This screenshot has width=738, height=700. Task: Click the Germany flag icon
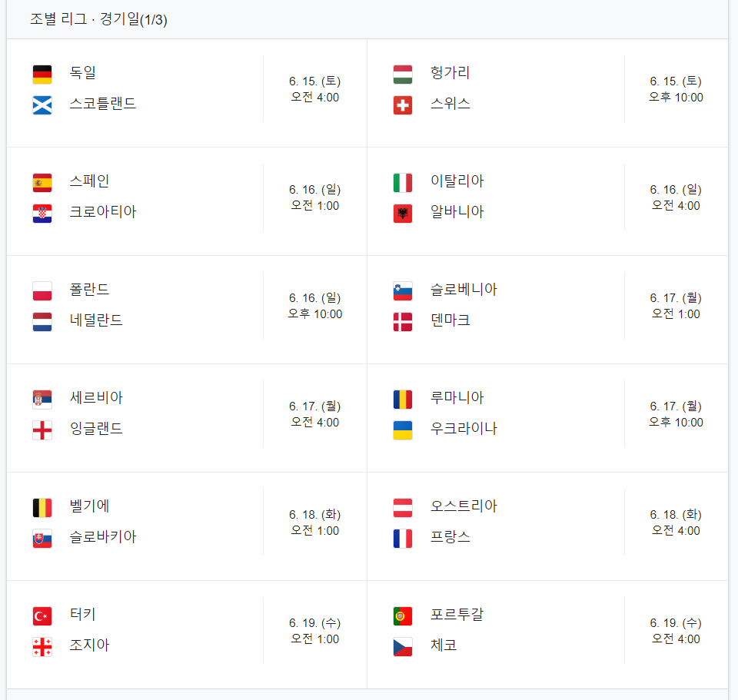(x=42, y=75)
